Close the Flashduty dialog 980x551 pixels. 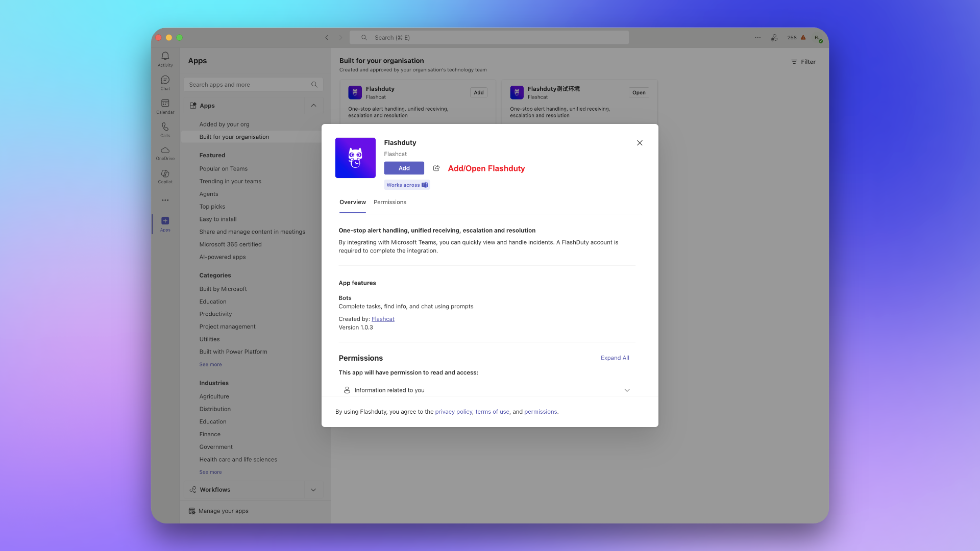coord(640,143)
